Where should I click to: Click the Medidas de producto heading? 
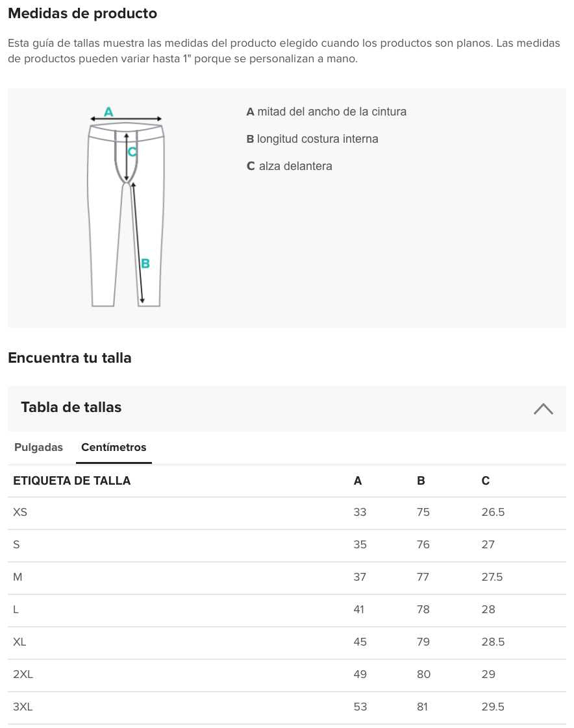82,14
